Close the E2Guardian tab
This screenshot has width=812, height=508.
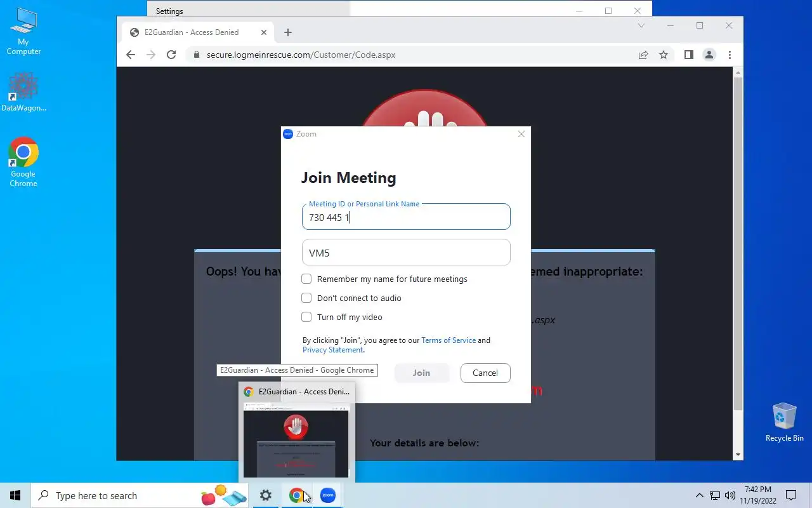(264, 32)
